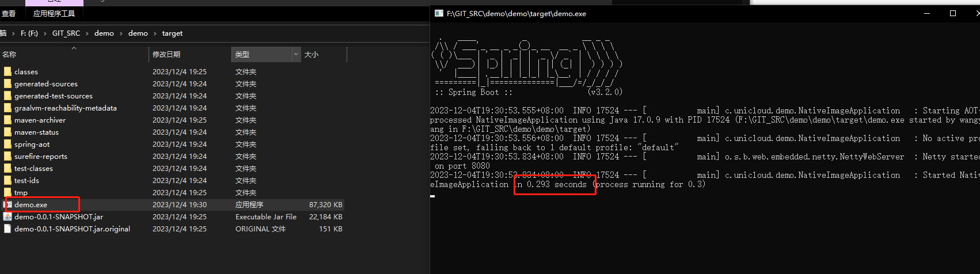Click the file name demo.exe
The height and width of the screenshot is (274, 980).
pyautogui.click(x=31, y=205)
